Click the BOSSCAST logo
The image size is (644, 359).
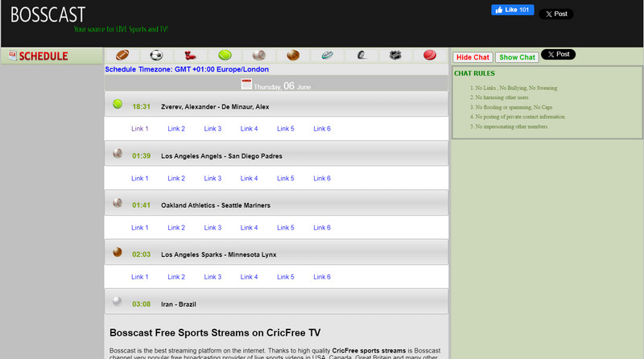click(x=47, y=14)
